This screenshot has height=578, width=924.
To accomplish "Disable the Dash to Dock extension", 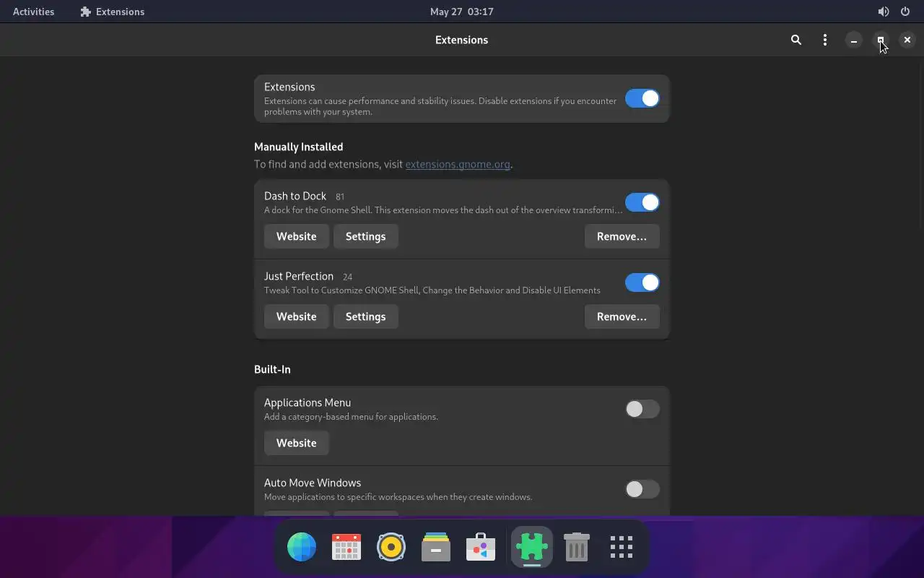I will [x=642, y=202].
